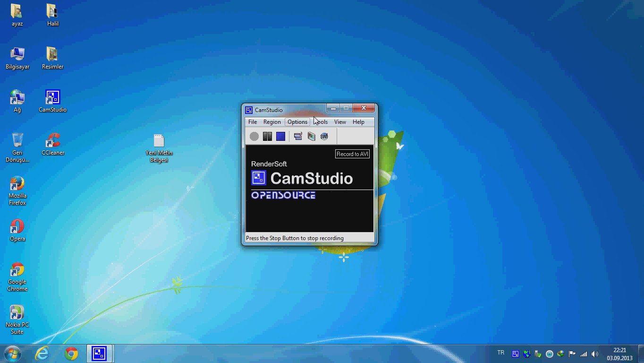Click the Show desktop button at taskbar end
This screenshot has width=644, height=363.
coord(640,354)
